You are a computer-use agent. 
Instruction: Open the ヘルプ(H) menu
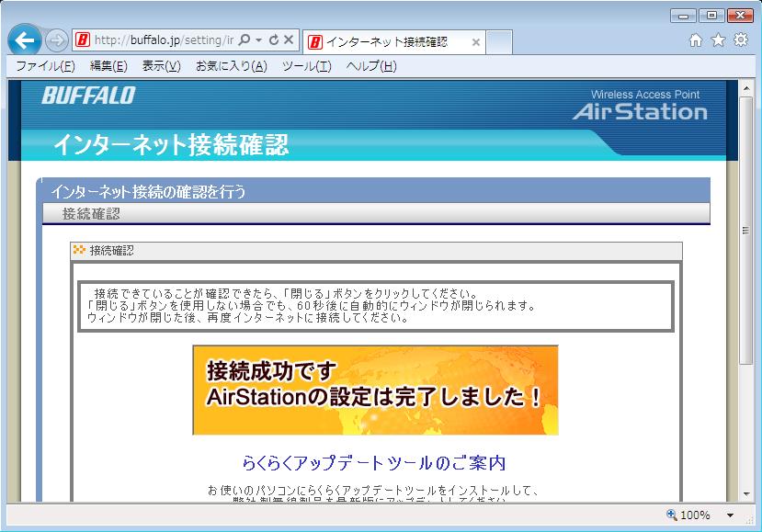[371, 66]
